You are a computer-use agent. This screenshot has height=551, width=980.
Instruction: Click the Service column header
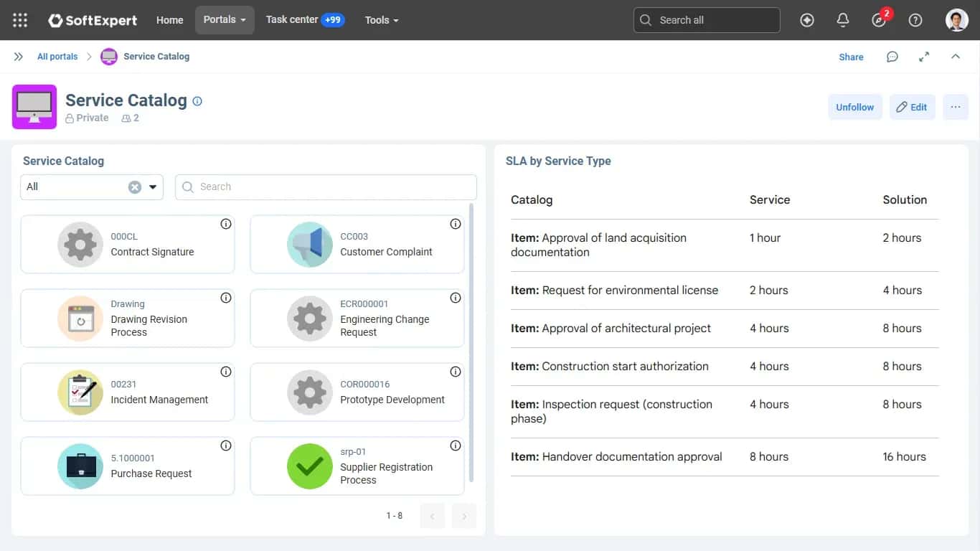tap(770, 200)
